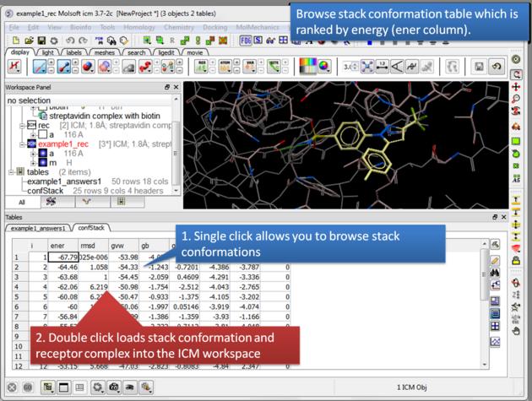This screenshot has width=532, height=401.
Task: Open the labels toolbar tab
Action: [x=77, y=51]
